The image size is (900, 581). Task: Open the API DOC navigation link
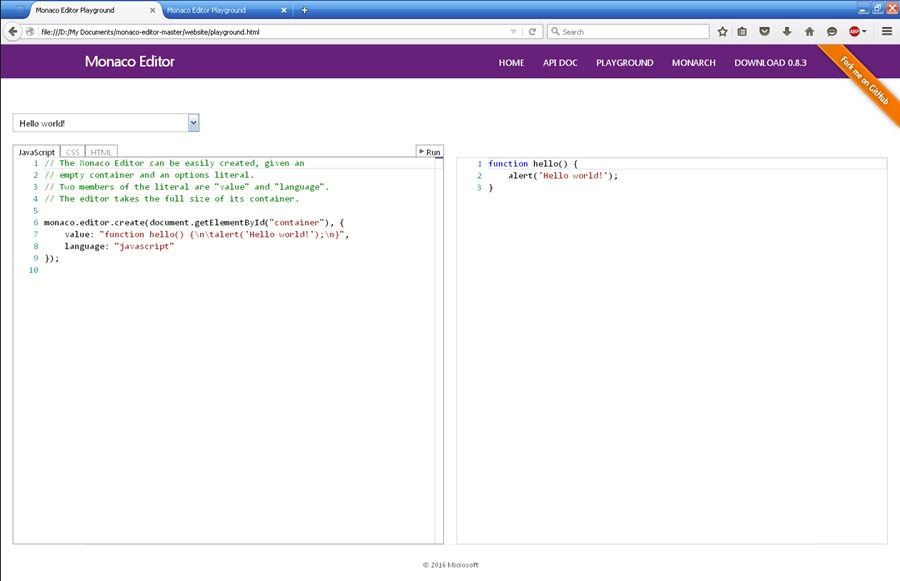tap(560, 62)
